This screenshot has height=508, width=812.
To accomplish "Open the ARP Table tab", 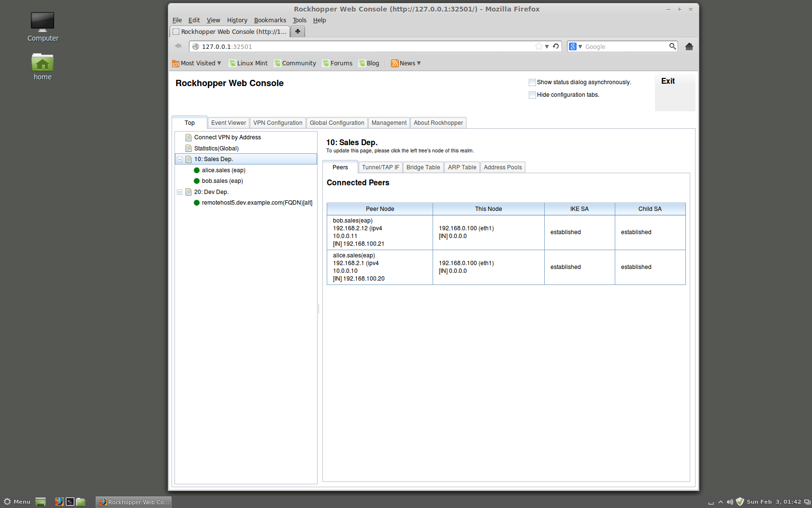I will click(x=462, y=167).
